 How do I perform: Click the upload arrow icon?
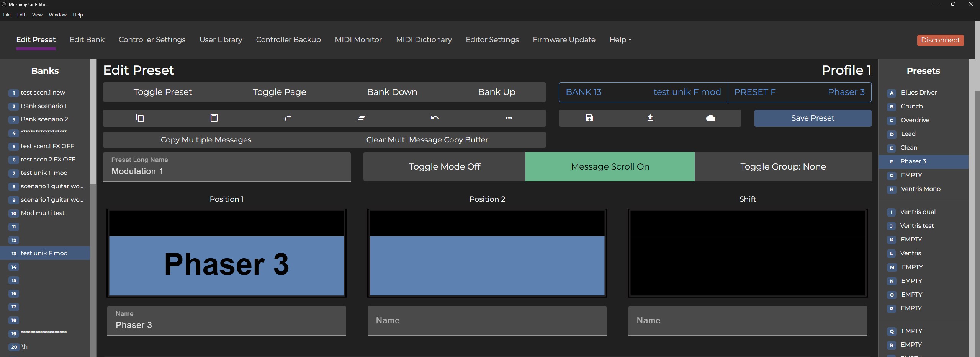650,118
